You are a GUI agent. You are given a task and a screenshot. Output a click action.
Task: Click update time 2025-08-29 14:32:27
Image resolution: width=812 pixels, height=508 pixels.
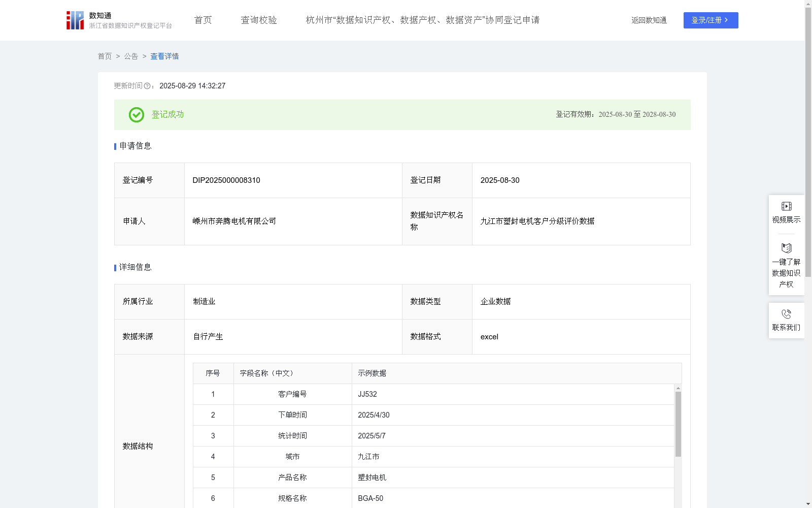(x=192, y=86)
